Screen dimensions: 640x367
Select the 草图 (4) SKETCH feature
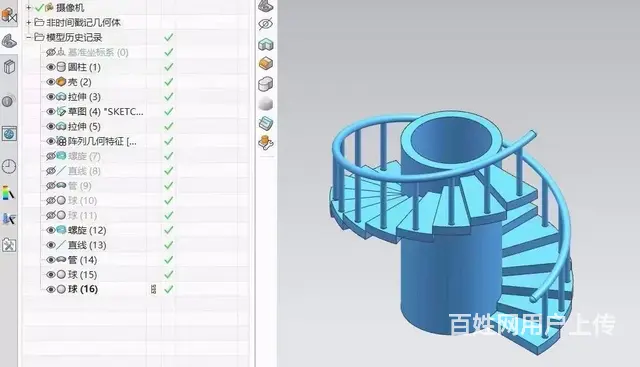pyautogui.click(x=105, y=111)
